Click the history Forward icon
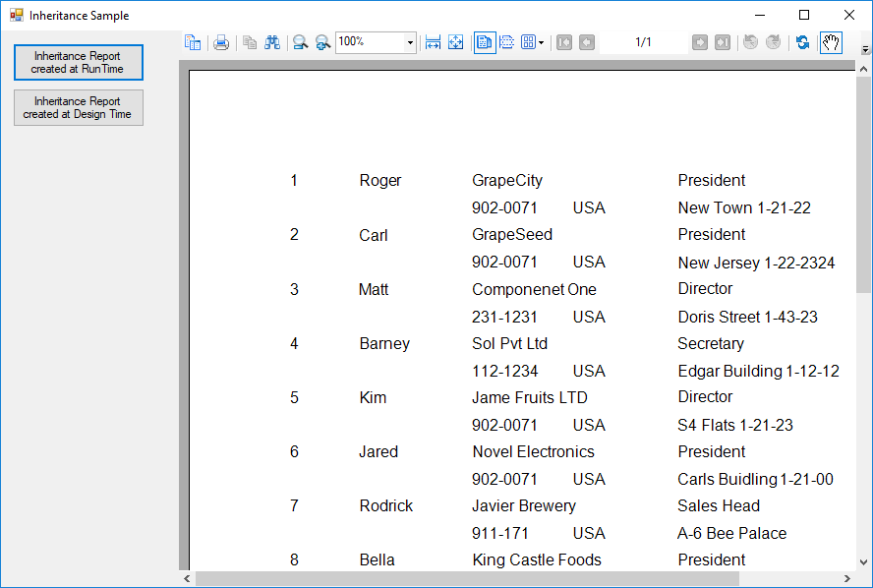Image resolution: width=873 pixels, height=588 pixels. [774, 42]
